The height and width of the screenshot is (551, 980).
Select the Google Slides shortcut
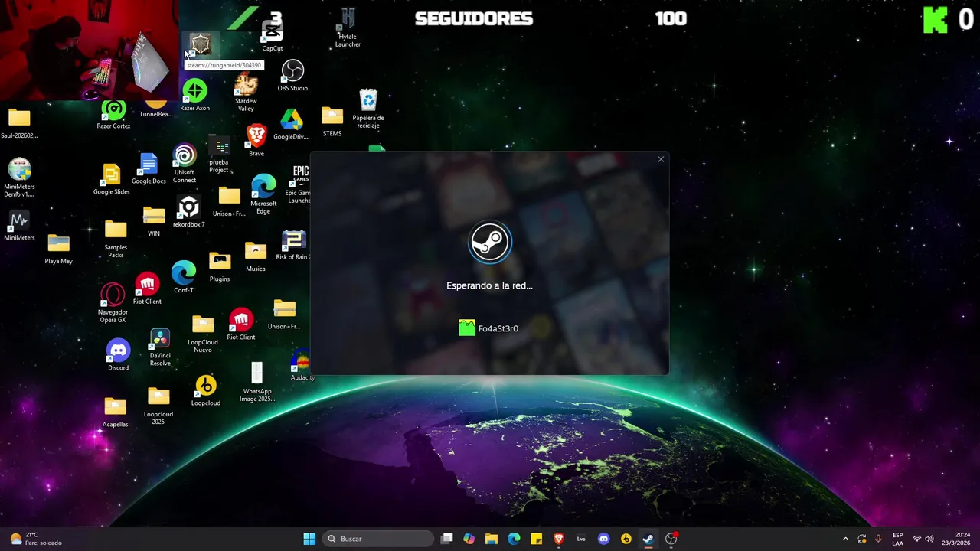(x=111, y=179)
